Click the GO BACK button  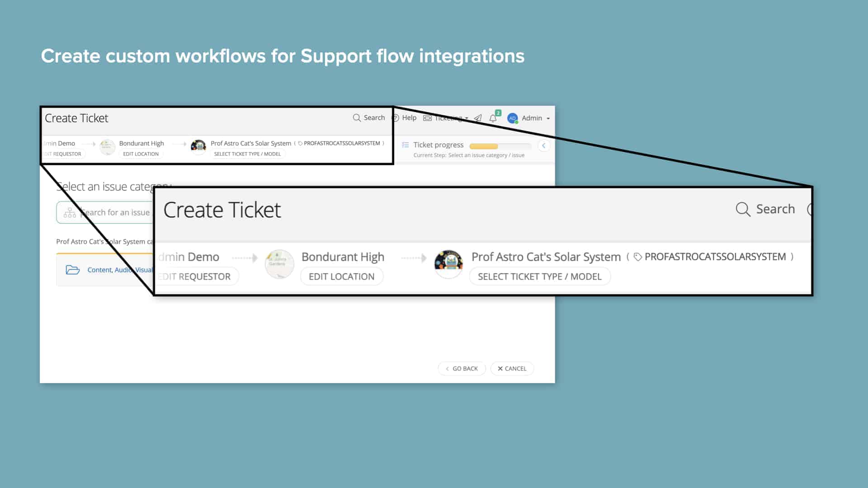point(462,368)
